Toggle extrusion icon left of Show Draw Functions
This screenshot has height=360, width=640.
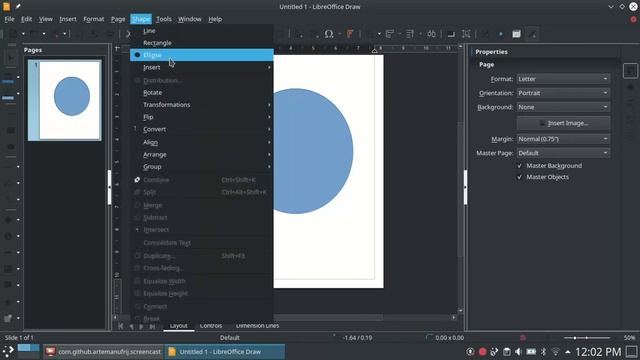point(516,34)
